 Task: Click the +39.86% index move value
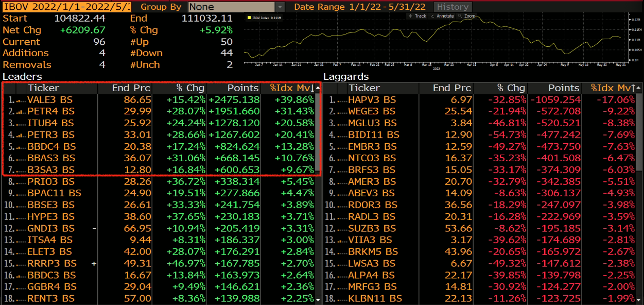point(294,99)
